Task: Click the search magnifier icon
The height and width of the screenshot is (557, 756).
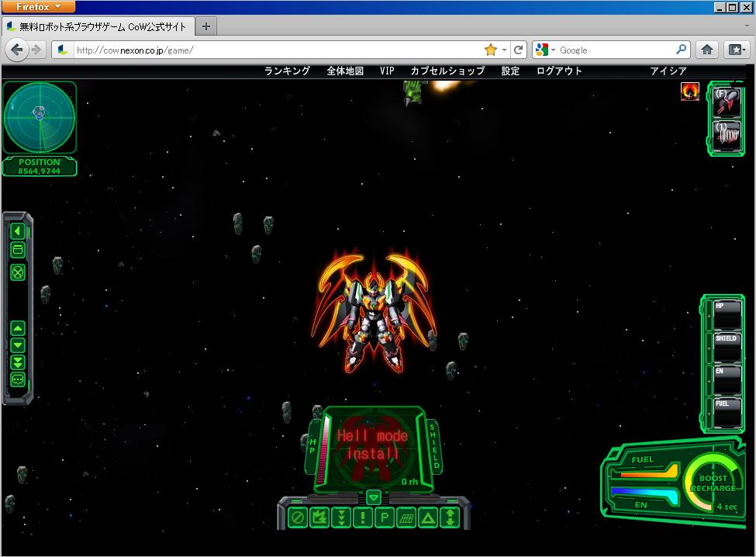Action: (682, 49)
